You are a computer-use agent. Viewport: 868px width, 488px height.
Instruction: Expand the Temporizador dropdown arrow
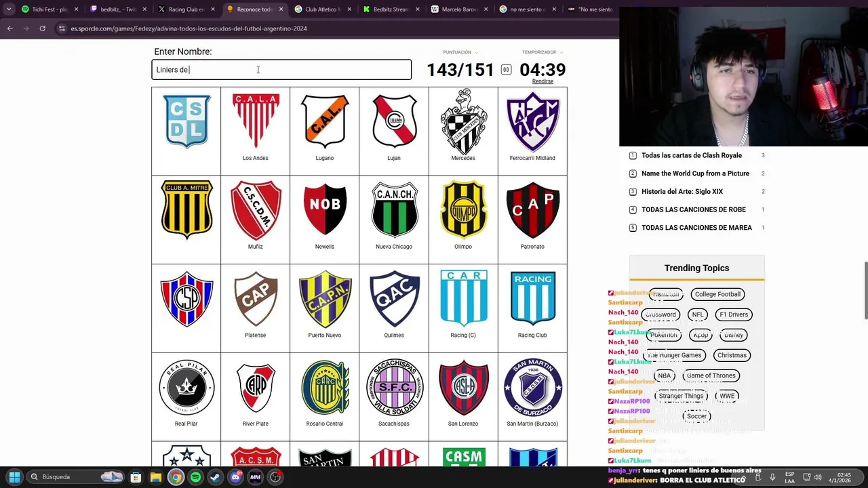[x=561, y=52]
